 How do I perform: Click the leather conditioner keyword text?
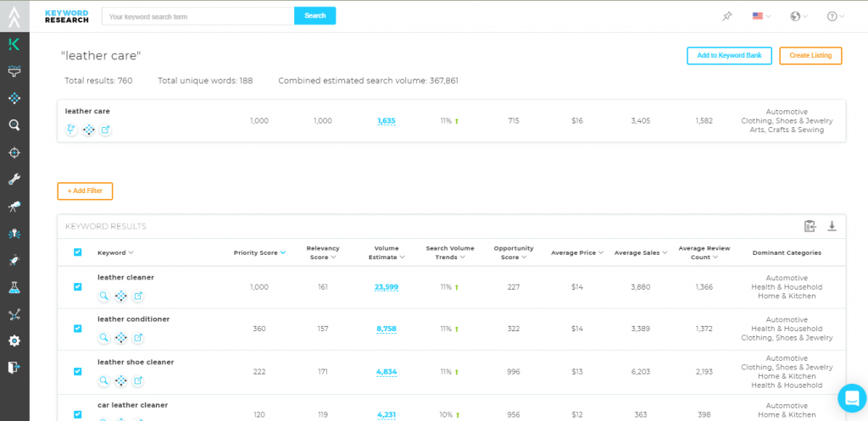tap(133, 319)
